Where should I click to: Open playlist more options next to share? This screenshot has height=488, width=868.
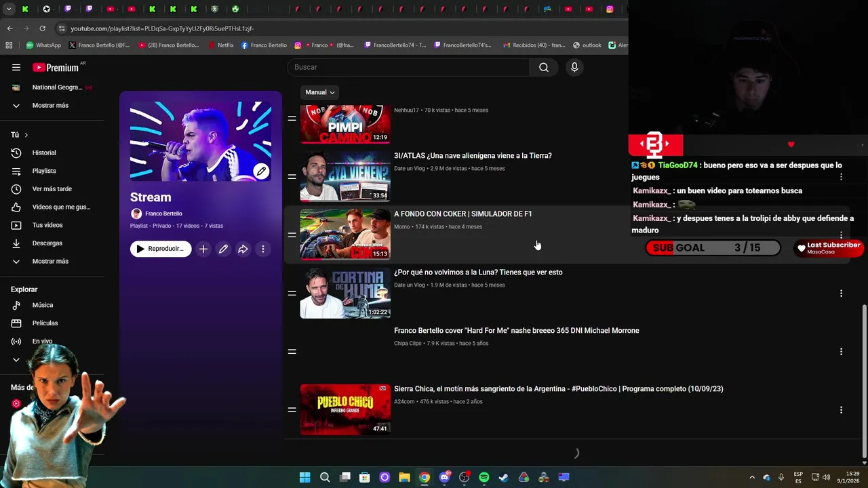point(263,249)
